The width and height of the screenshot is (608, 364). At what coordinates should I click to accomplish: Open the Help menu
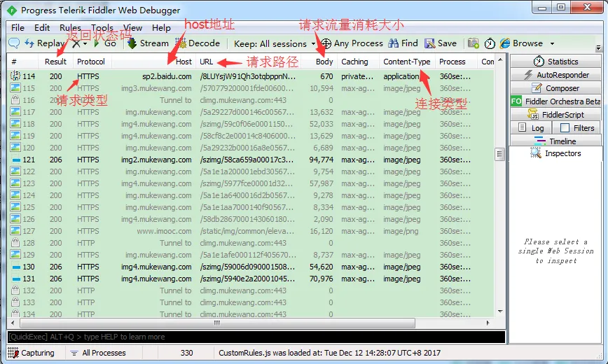point(161,28)
